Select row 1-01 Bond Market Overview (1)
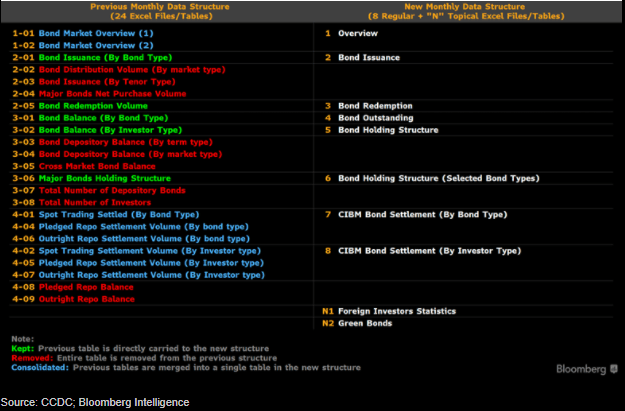The image size is (625, 411). click(x=83, y=33)
